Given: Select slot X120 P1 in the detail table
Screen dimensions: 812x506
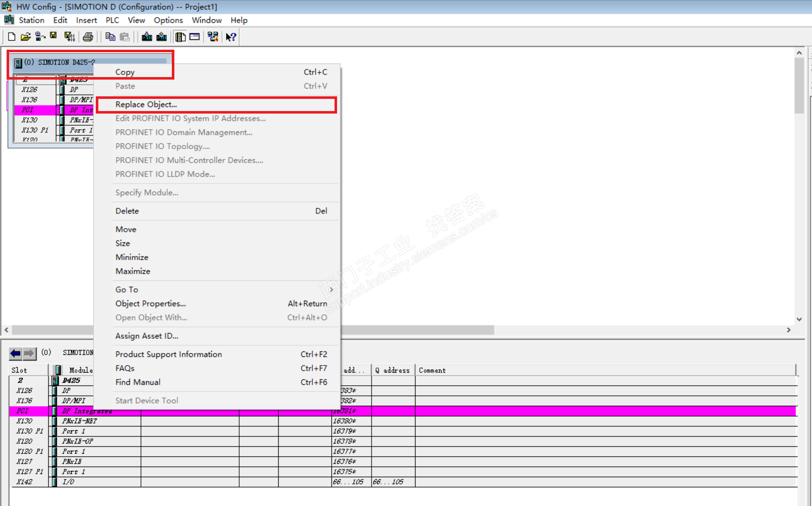Looking at the screenshot, I should point(29,451).
